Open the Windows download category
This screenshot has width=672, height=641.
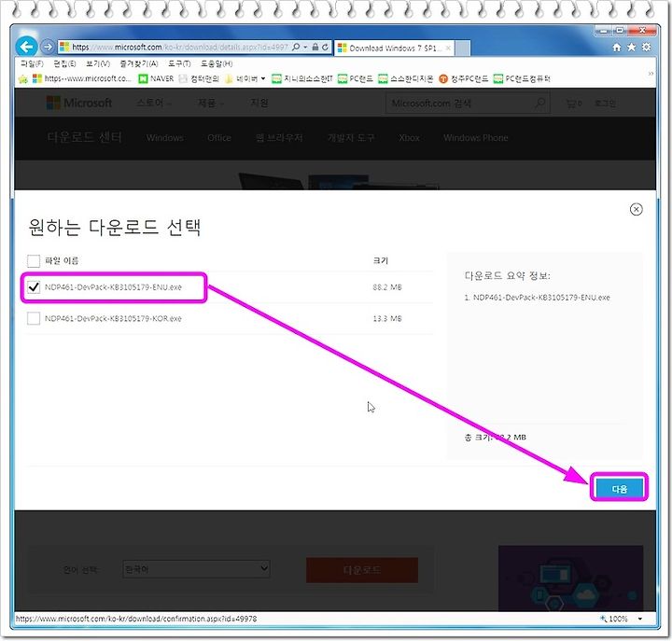tap(165, 137)
